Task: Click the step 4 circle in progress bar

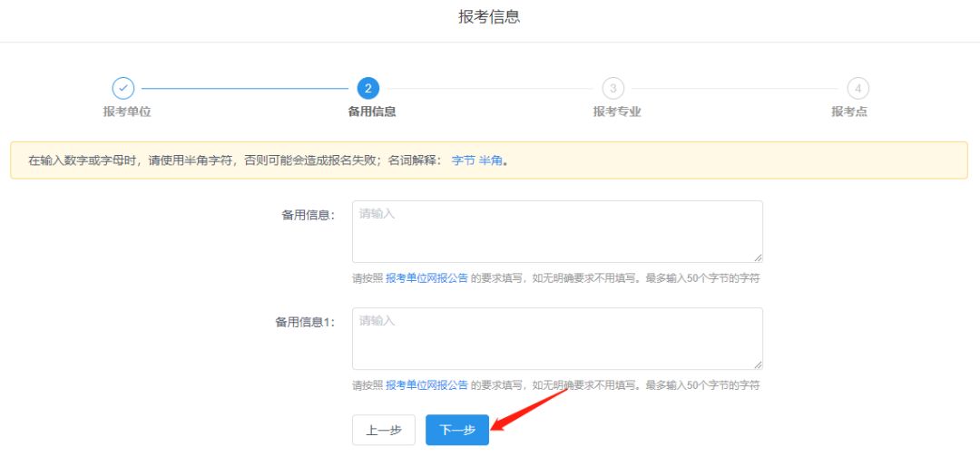Action: pos(857,88)
